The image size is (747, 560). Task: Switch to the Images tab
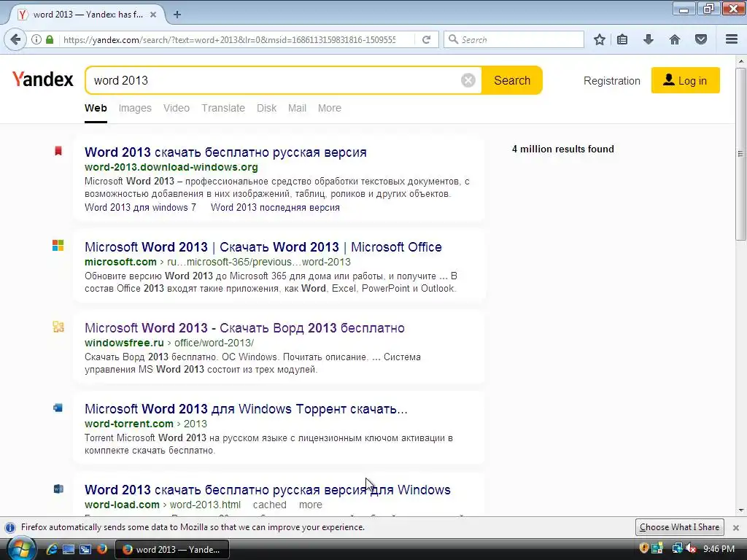click(x=135, y=108)
